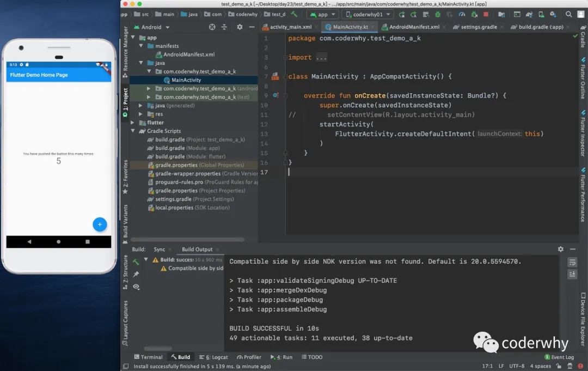Open the Terminal tool window
Screen dimensions: 588x371
click(x=149, y=357)
